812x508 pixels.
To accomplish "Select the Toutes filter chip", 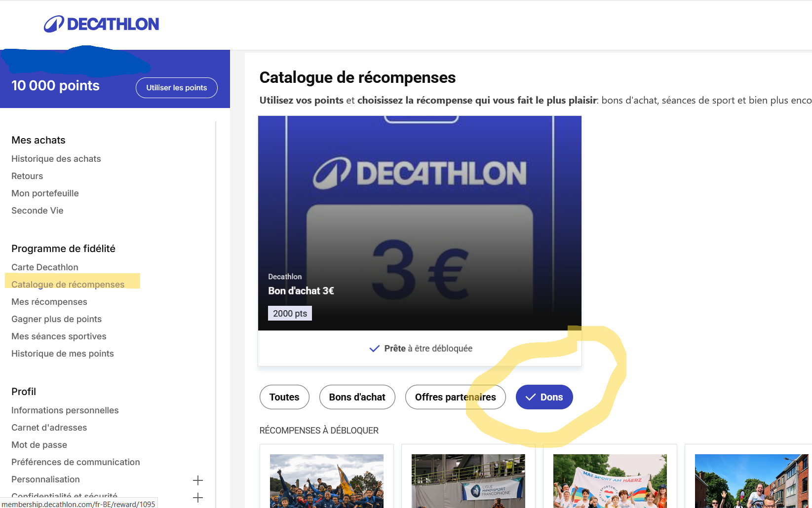I will click(284, 397).
